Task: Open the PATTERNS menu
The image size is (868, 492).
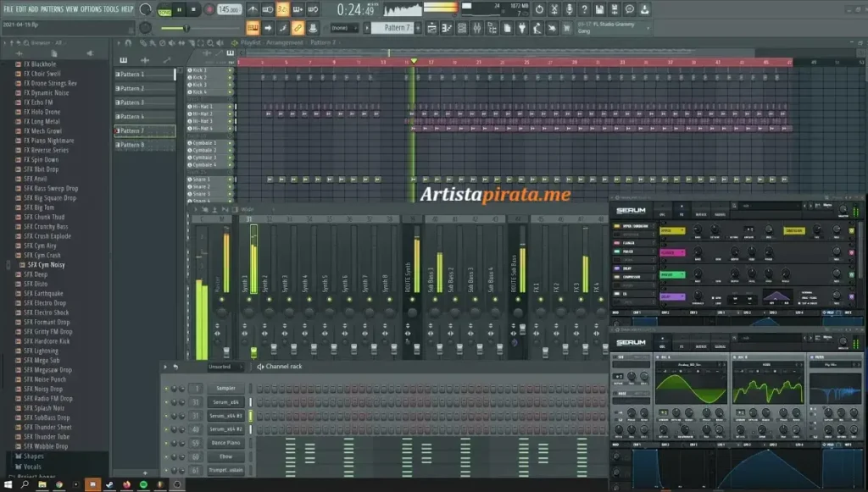Action: pyautogui.click(x=52, y=8)
